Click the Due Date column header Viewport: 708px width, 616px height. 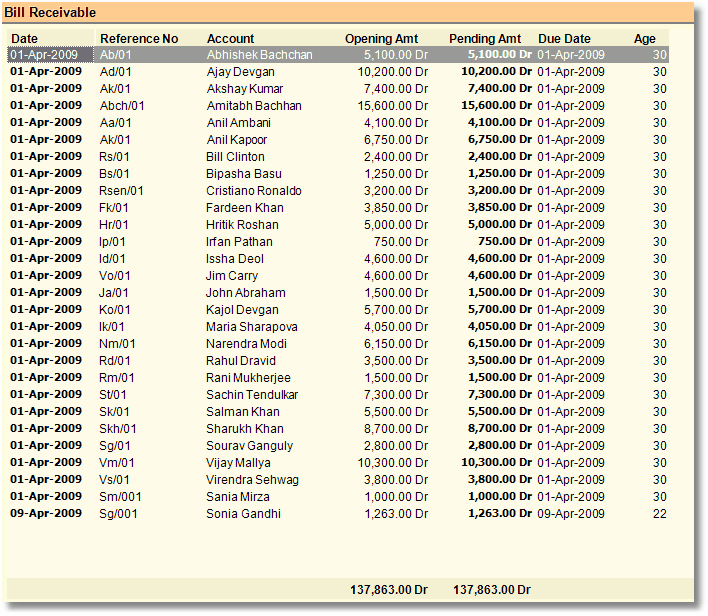pos(564,38)
